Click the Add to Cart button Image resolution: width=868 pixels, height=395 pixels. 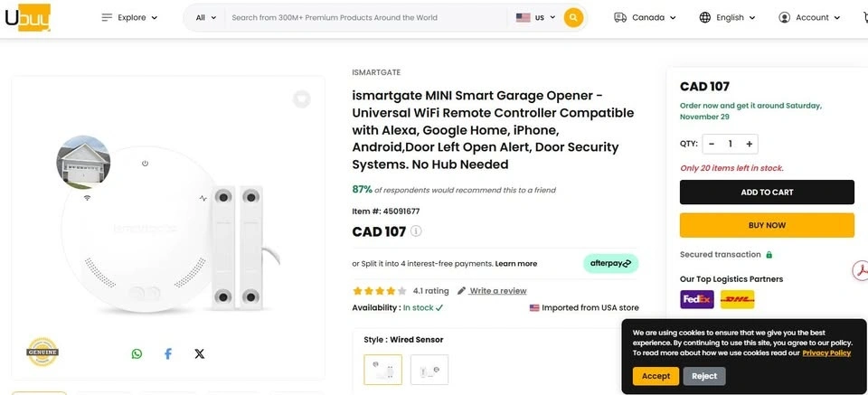pos(767,192)
